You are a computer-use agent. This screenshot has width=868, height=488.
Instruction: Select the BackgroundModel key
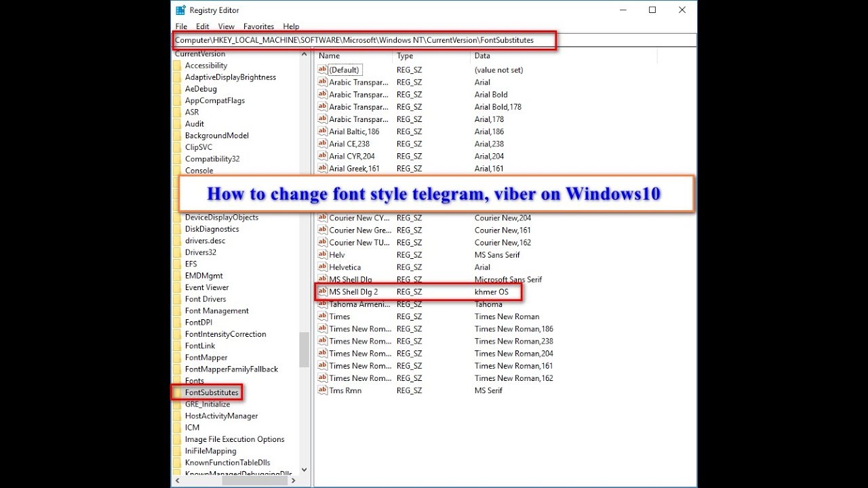pyautogui.click(x=217, y=136)
